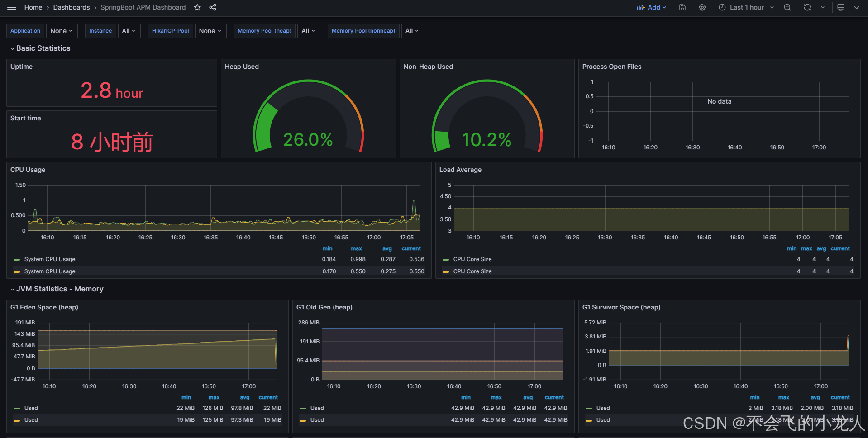Open the Add panel dropdown
Image resolution: width=868 pixels, height=438 pixels.
point(652,7)
